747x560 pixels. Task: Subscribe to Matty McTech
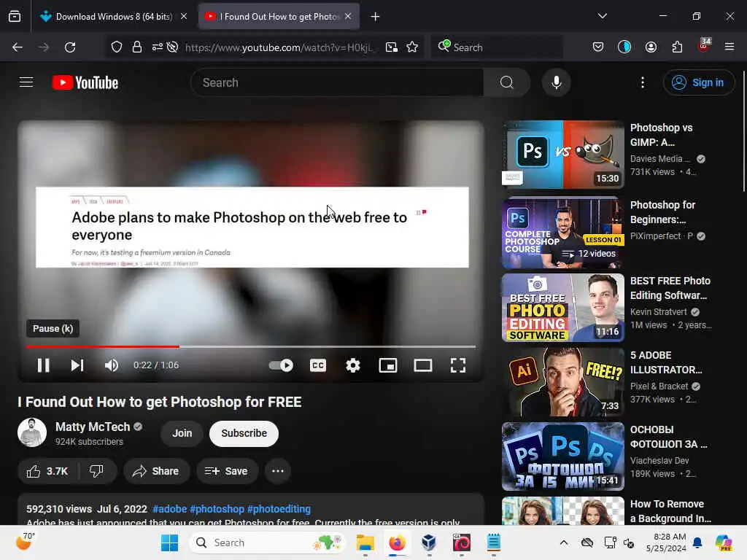[x=244, y=433]
